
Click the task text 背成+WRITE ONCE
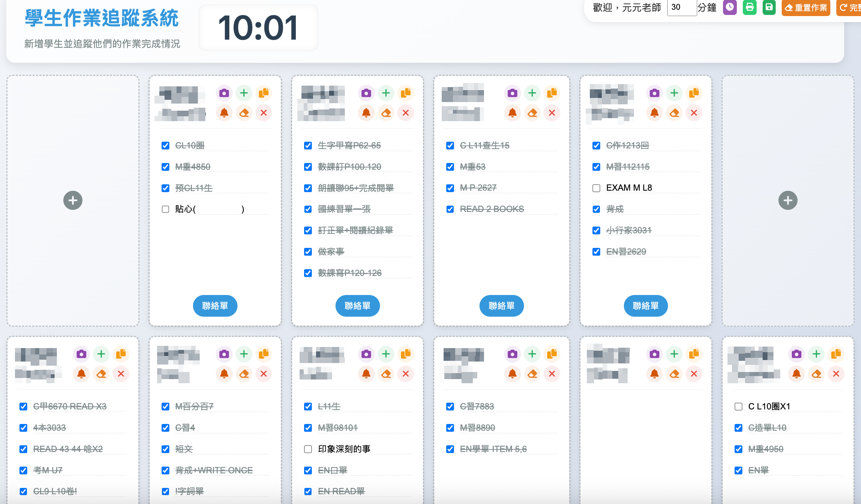214,470
